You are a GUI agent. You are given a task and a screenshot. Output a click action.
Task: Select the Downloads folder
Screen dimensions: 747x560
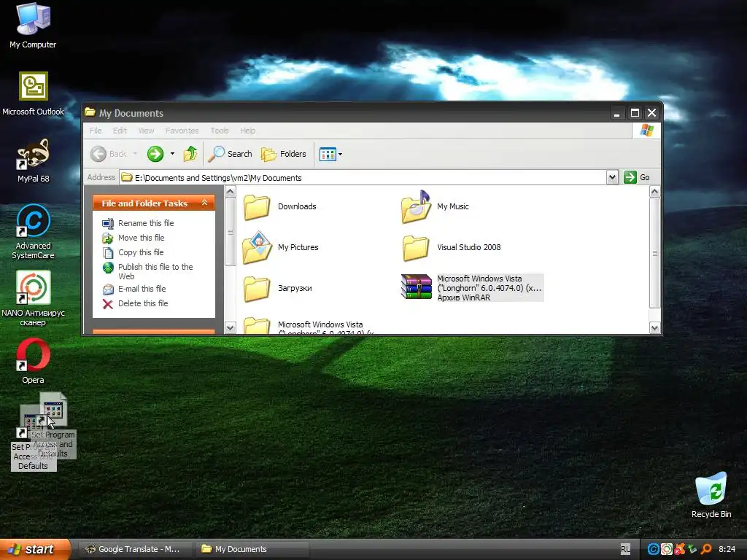click(x=279, y=206)
